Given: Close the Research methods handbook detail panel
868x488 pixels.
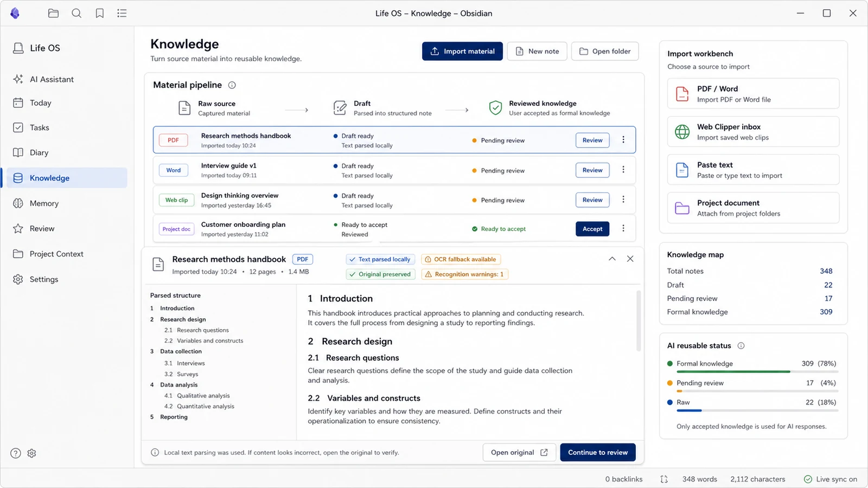Looking at the screenshot, I should coord(630,259).
